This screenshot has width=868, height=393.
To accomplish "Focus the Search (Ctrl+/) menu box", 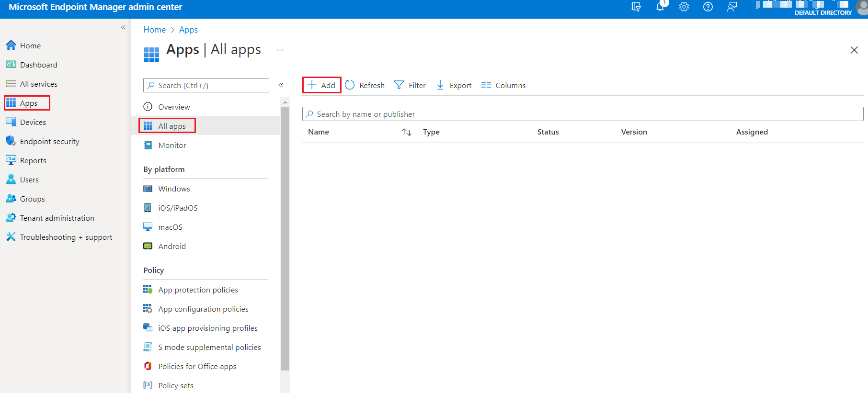I will 206,85.
